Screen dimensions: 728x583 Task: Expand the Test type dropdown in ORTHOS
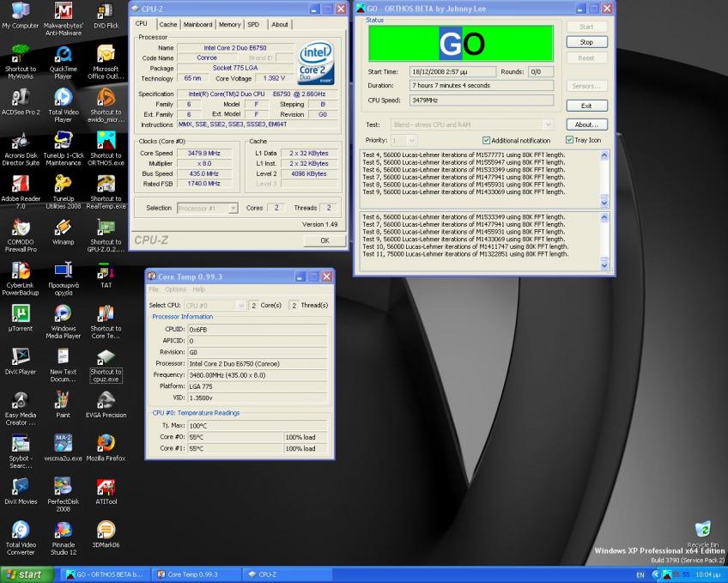coord(549,124)
